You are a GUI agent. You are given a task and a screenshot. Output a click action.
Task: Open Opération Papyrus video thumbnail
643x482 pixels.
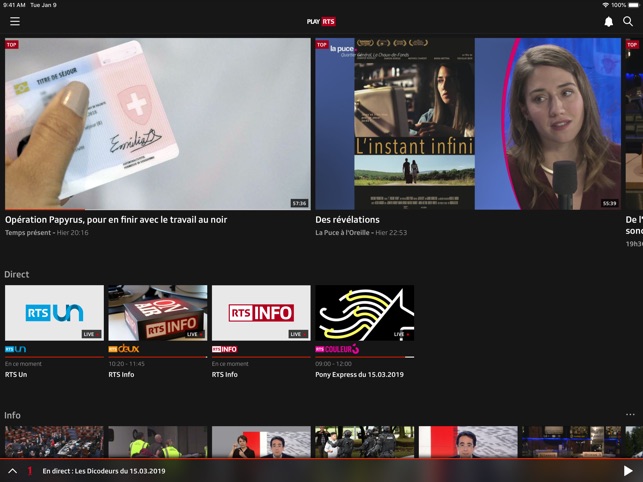158,124
